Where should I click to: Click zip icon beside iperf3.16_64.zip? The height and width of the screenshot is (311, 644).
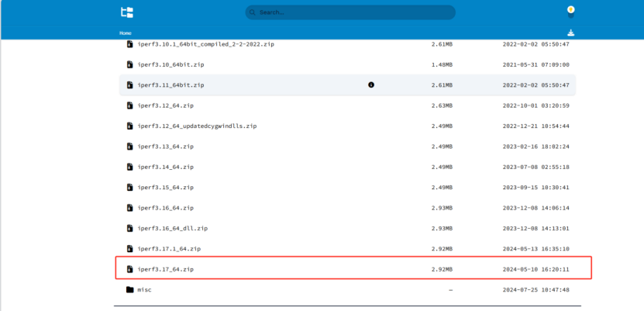(129, 208)
